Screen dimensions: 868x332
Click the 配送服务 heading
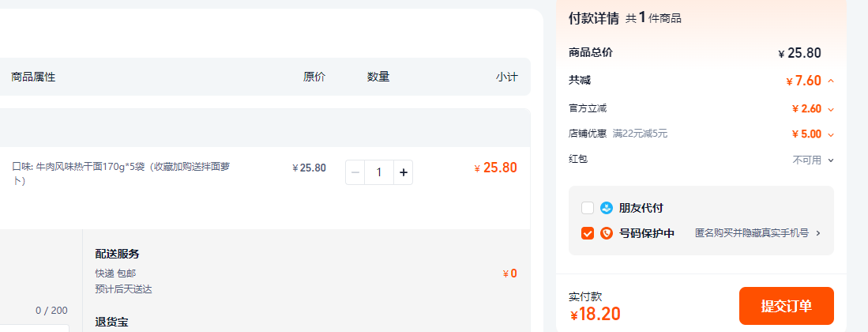click(118, 254)
